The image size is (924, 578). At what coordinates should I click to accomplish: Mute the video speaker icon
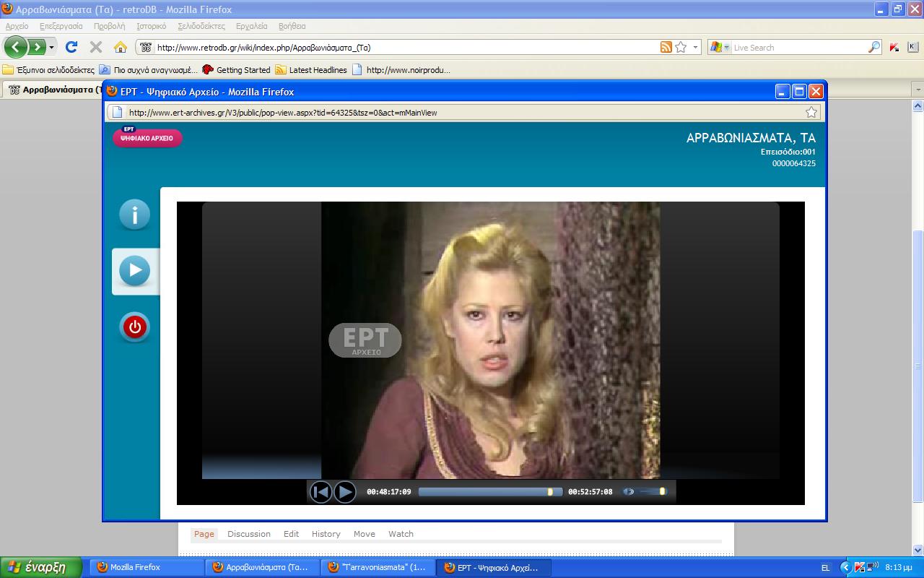[x=628, y=492]
